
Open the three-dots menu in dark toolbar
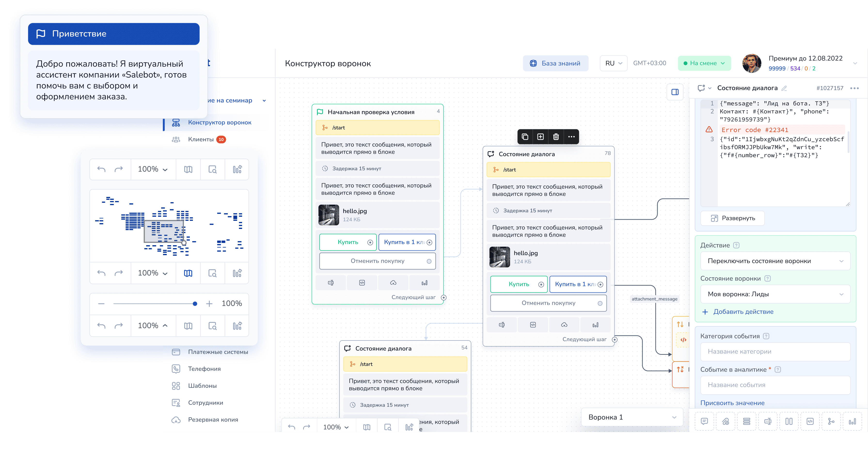click(571, 137)
